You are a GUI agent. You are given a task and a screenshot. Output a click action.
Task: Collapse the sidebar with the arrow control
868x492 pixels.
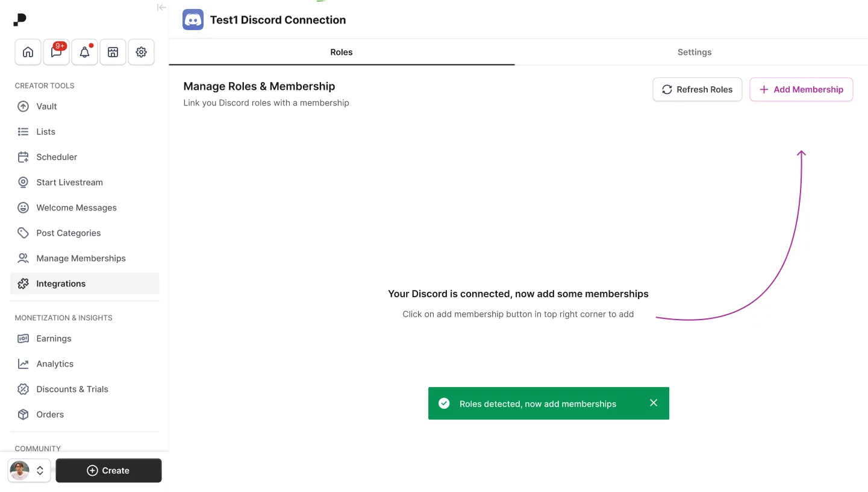point(161,7)
